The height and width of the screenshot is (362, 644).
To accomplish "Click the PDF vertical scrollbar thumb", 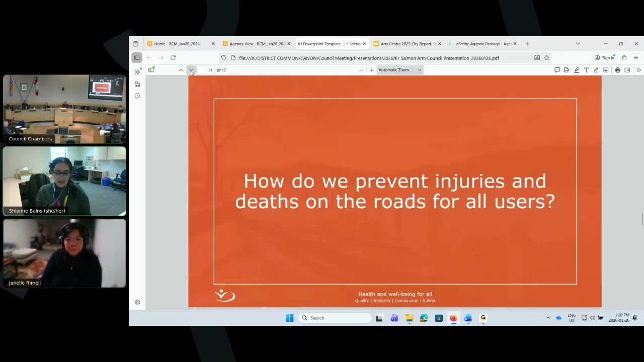I will (642, 220).
